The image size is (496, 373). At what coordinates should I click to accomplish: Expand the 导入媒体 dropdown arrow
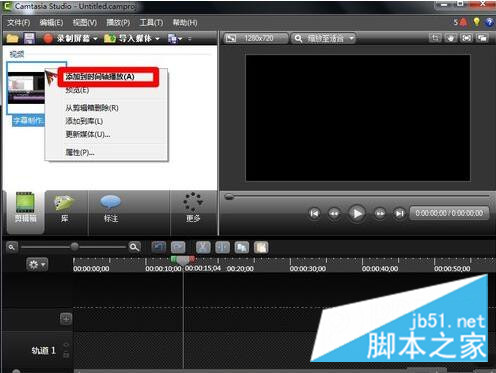pyautogui.click(x=157, y=39)
